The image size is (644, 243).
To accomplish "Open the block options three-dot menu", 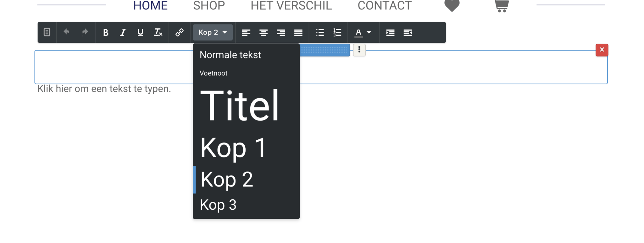I will (359, 50).
